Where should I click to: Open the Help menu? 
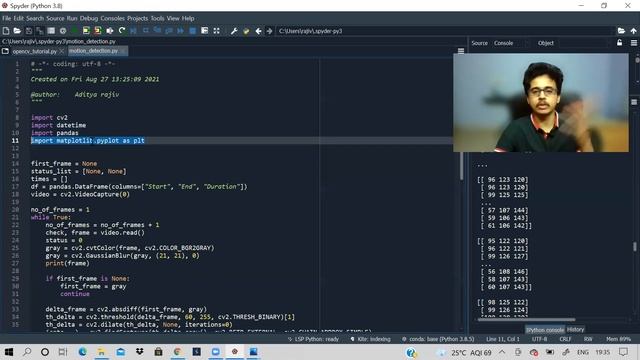(x=188, y=18)
